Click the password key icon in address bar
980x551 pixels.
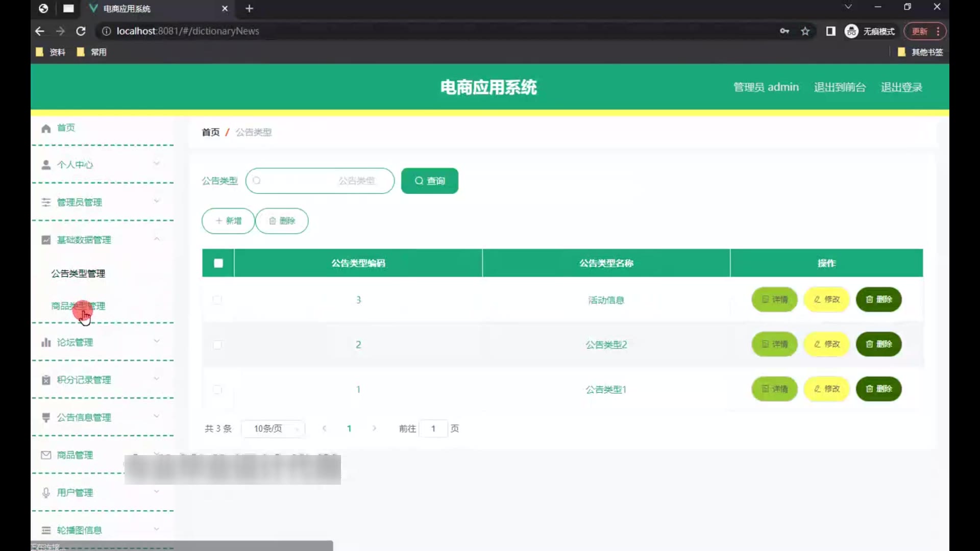click(785, 31)
